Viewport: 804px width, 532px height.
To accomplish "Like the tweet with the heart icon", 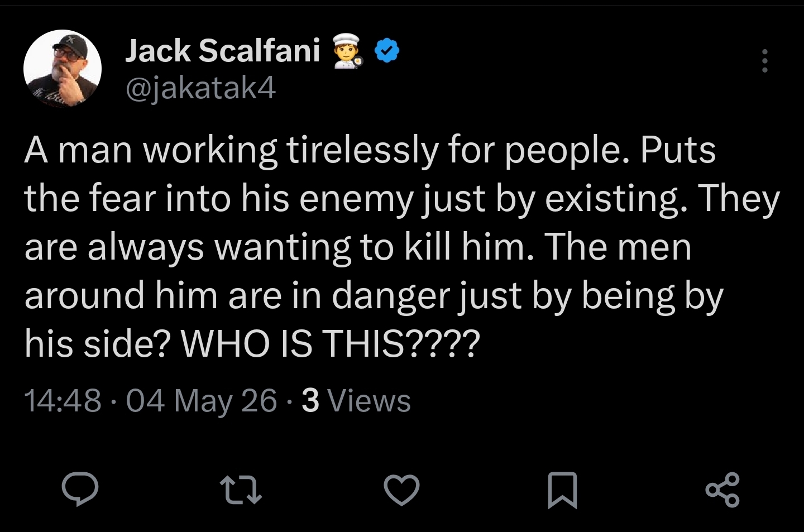I will [401, 490].
